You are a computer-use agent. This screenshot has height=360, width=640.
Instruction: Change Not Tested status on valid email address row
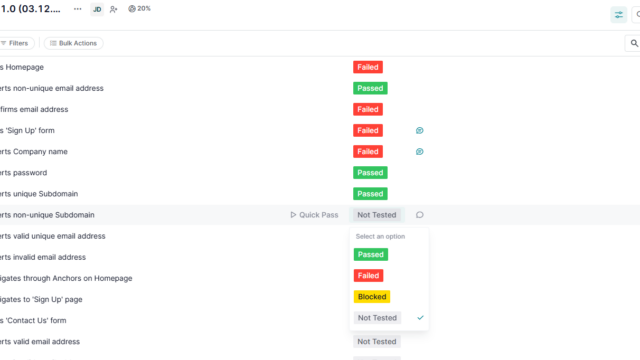(377, 342)
